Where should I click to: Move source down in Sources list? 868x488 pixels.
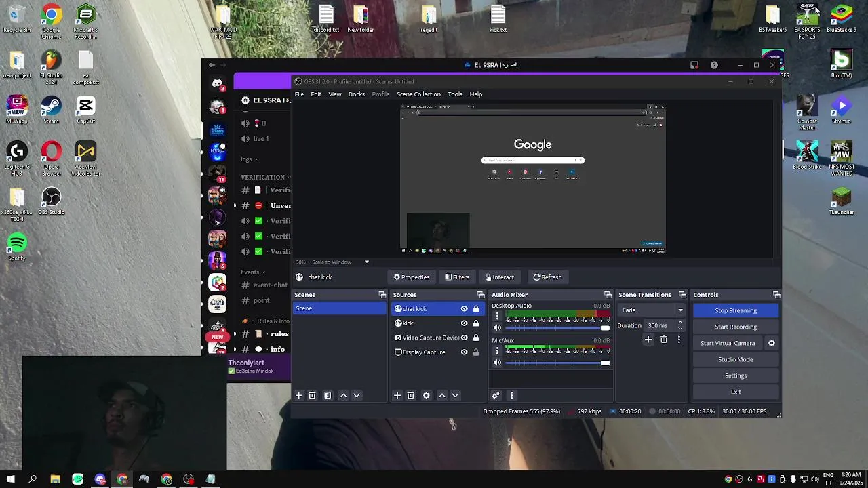click(x=455, y=395)
